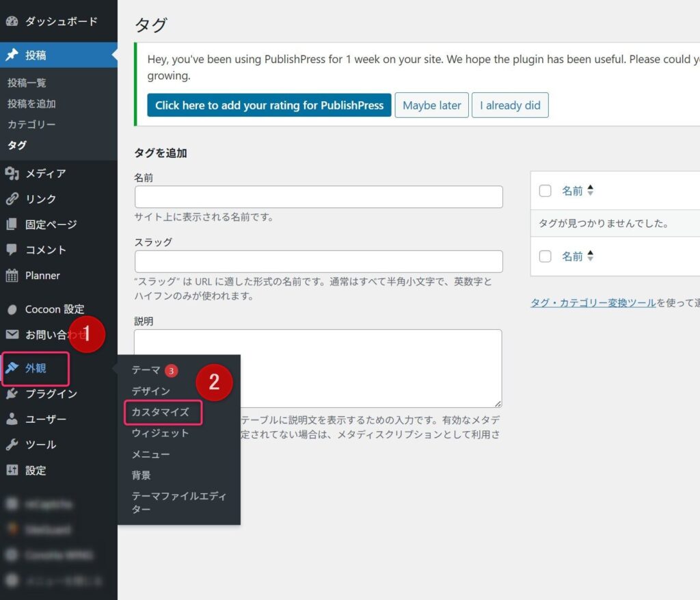Click the Users person icon
This screenshot has height=600, width=700.
click(x=12, y=419)
